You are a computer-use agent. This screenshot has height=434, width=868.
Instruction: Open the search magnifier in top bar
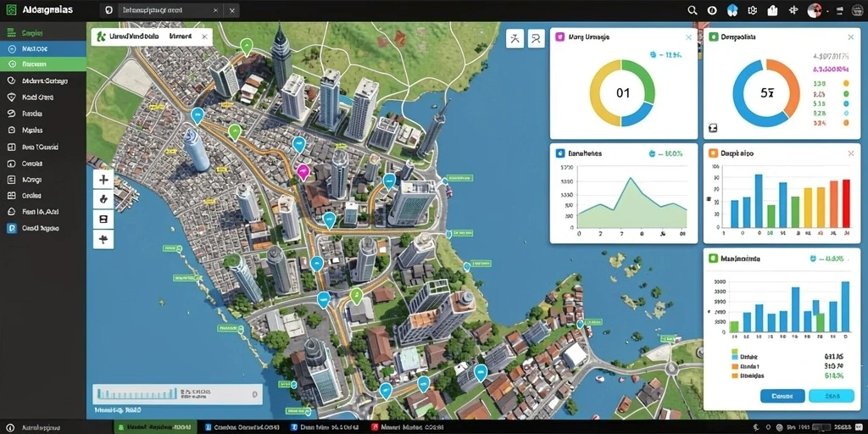point(692,10)
